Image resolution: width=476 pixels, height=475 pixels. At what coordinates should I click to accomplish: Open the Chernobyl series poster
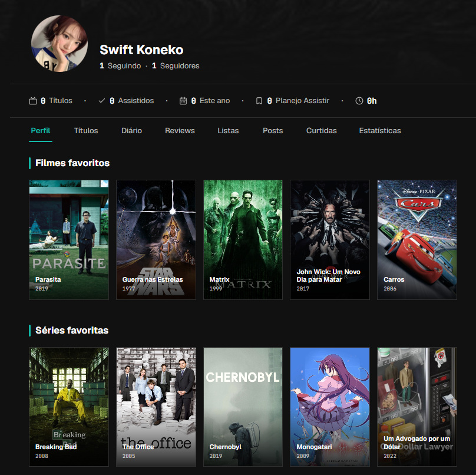coord(243,407)
